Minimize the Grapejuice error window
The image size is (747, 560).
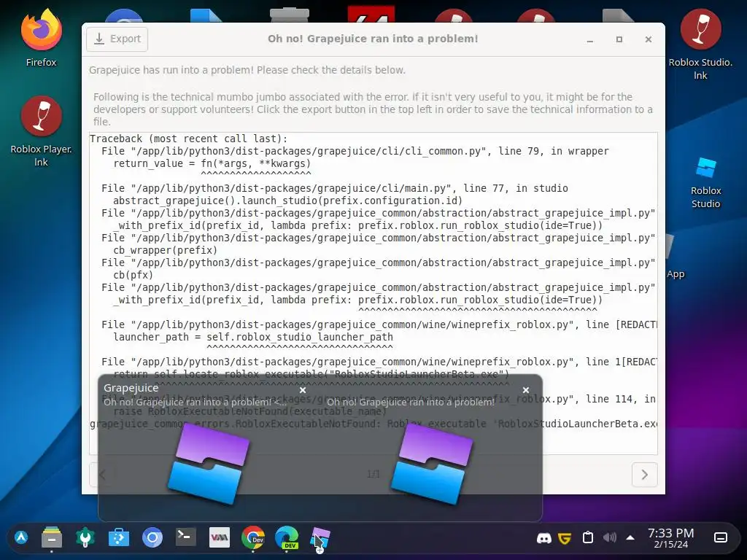click(589, 39)
